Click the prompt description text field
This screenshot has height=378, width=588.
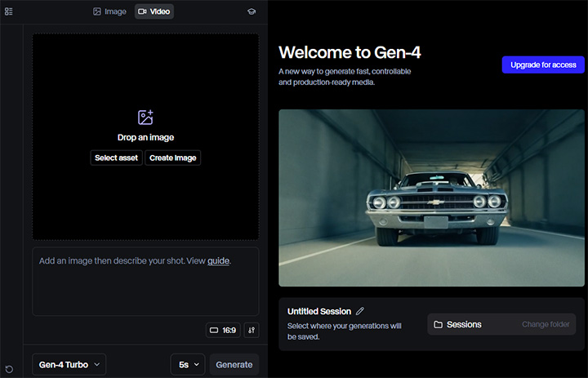pyautogui.click(x=145, y=281)
